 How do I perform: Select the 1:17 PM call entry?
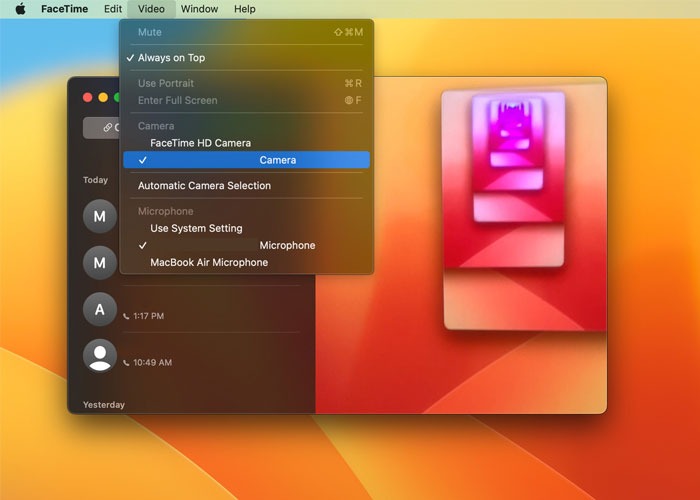click(192, 309)
